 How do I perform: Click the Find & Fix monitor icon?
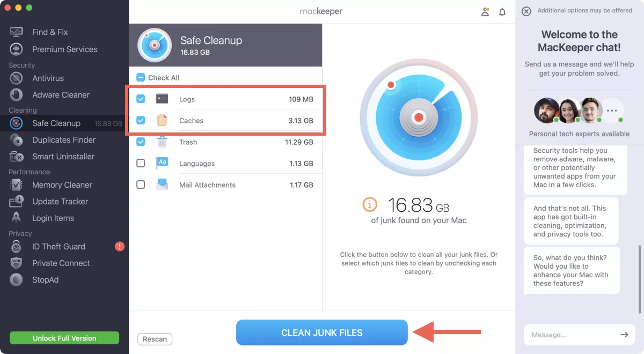(17, 32)
